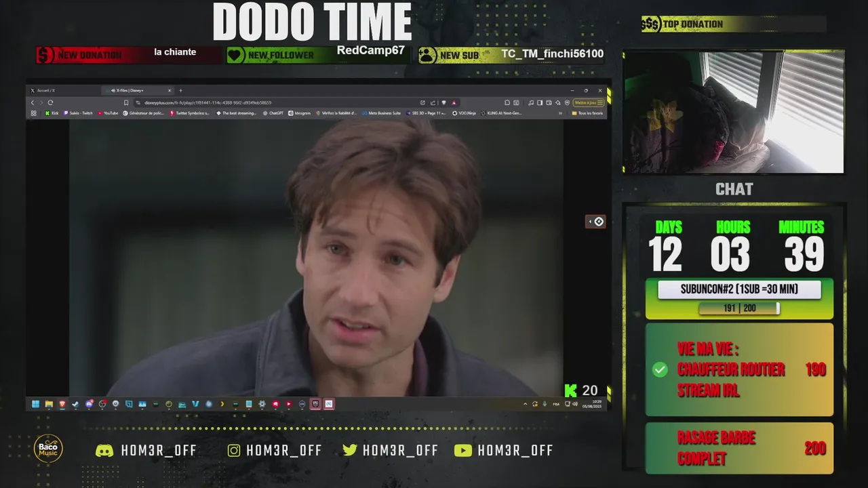Open the VPN shield icon in toolbar
The height and width of the screenshot is (488, 868).
pyautogui.click(x=567, y=102)
